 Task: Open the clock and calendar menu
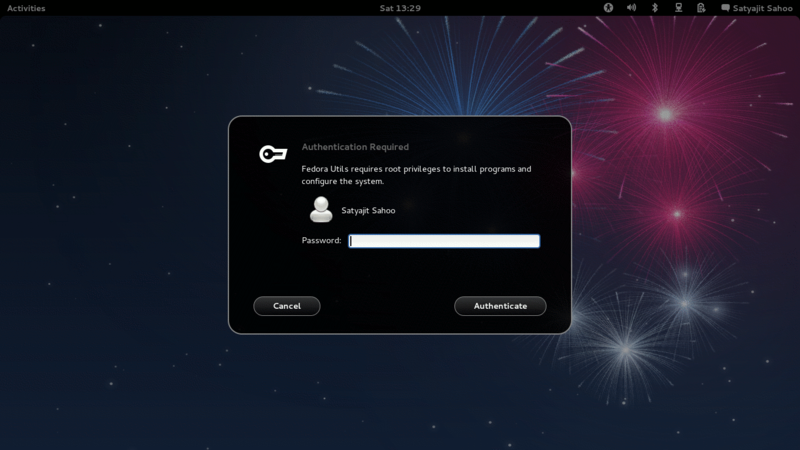[x=400, y=8]
